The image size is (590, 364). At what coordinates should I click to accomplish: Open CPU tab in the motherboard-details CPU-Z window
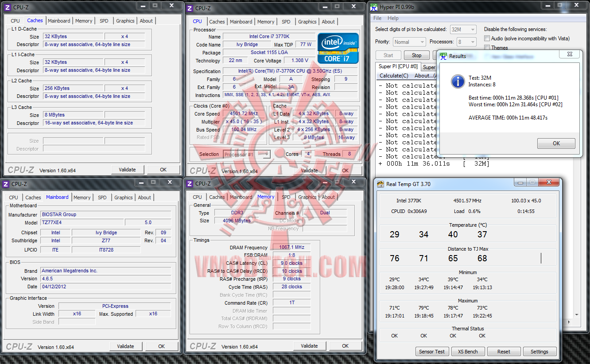14,197
